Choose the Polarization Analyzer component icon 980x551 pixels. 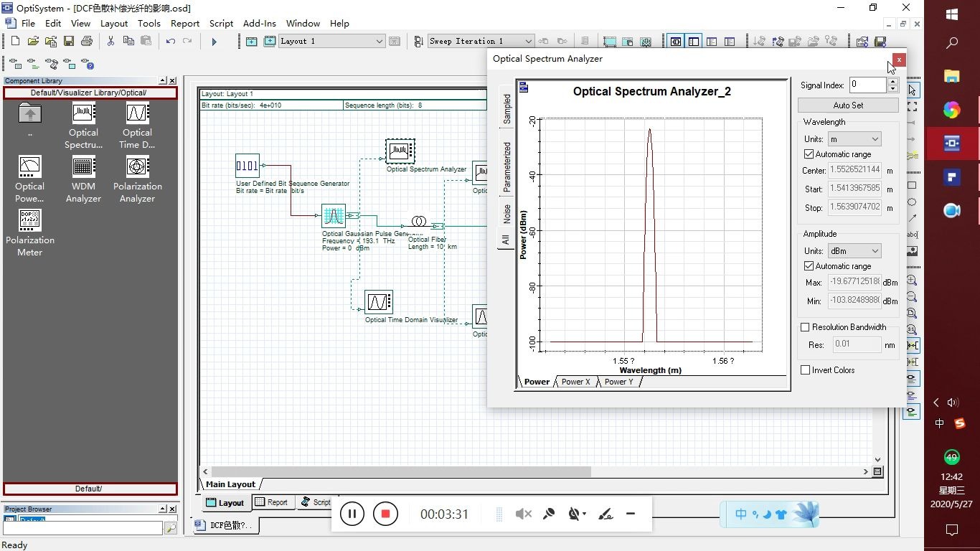click(137, 167)
